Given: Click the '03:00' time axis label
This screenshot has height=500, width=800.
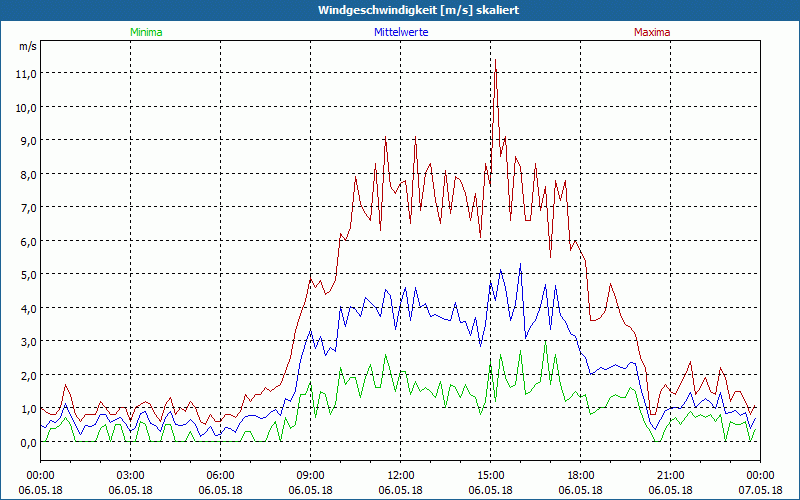Looking at the screenshot, I should (x=131, y=476).
